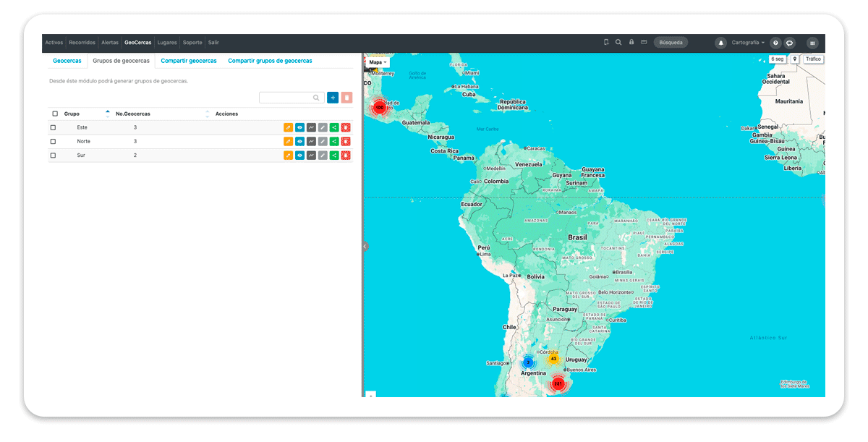
Task: Show the Sur group with the eye icon
Action: (x=299, y=155)
